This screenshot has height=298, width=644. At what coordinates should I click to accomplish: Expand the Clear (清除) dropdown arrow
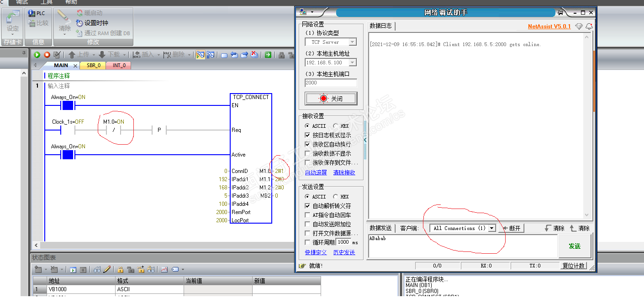click(x=64, y=34)
